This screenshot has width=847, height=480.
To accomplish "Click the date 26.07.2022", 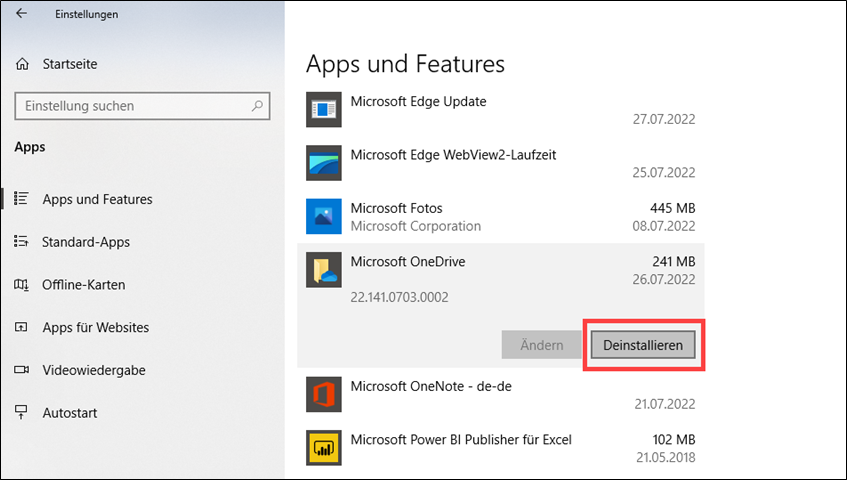I will point(664,279).
